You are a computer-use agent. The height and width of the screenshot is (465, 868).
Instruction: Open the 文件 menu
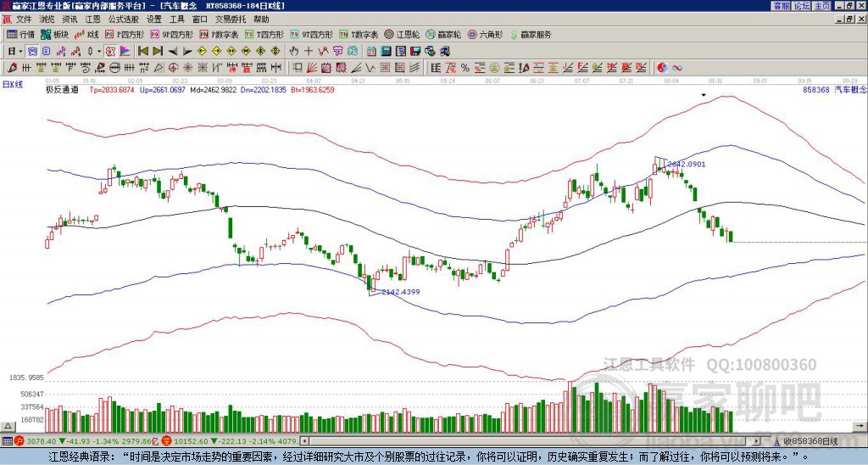tap(24, 20)
